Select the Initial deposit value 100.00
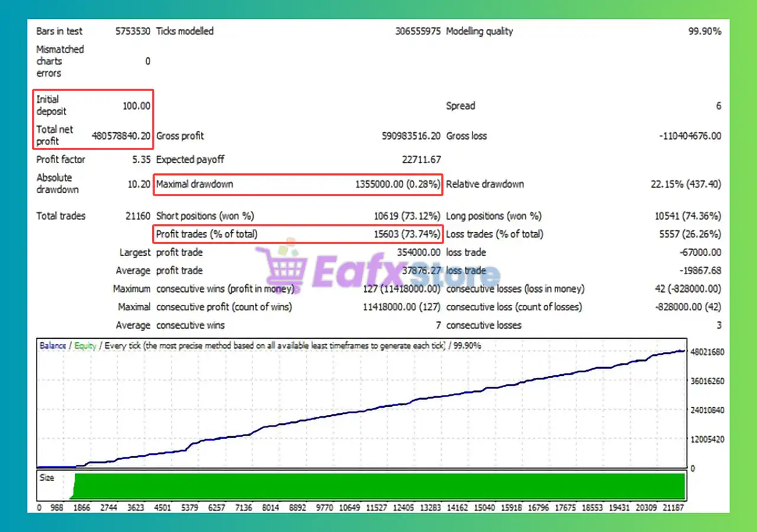The image size is (757, 532). tap(136, 106)
